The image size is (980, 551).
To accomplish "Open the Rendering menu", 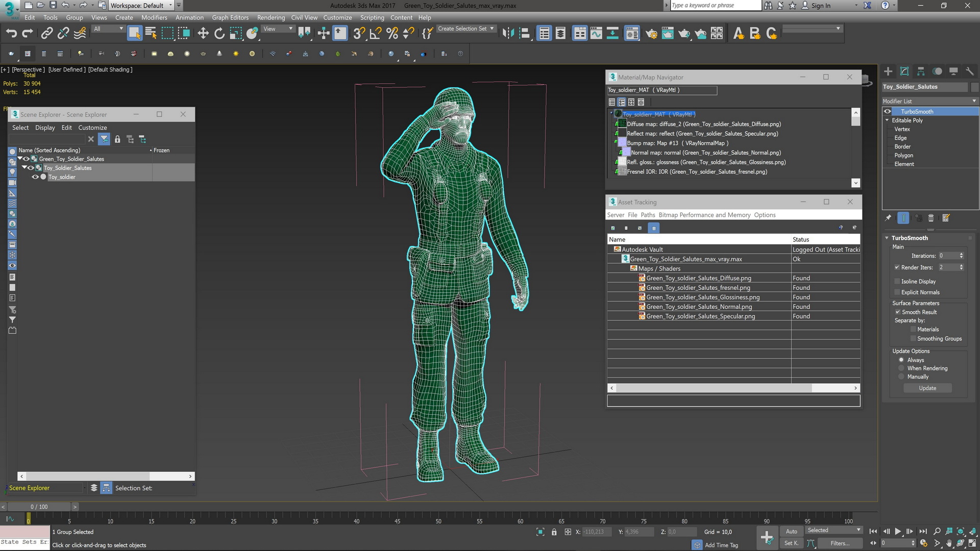I will [x=271, y=17].
